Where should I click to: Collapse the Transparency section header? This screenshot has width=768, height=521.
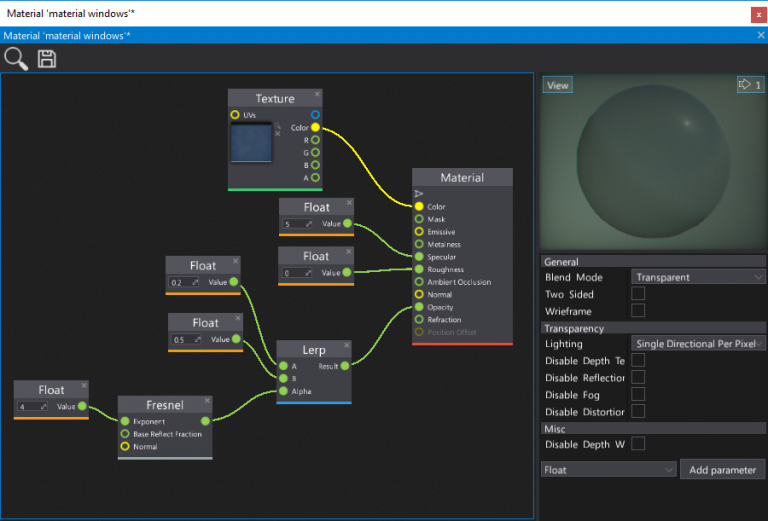574,328
